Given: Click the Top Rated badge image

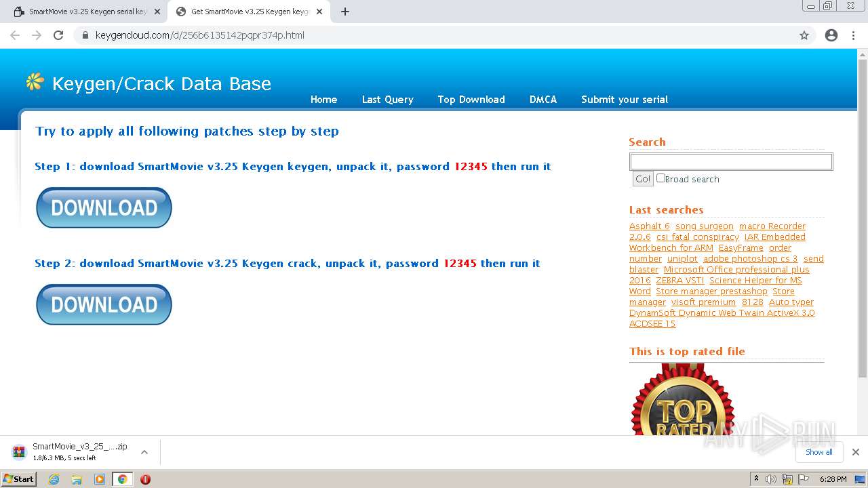Looking at the screenshot, I should [x=683, y=400].
